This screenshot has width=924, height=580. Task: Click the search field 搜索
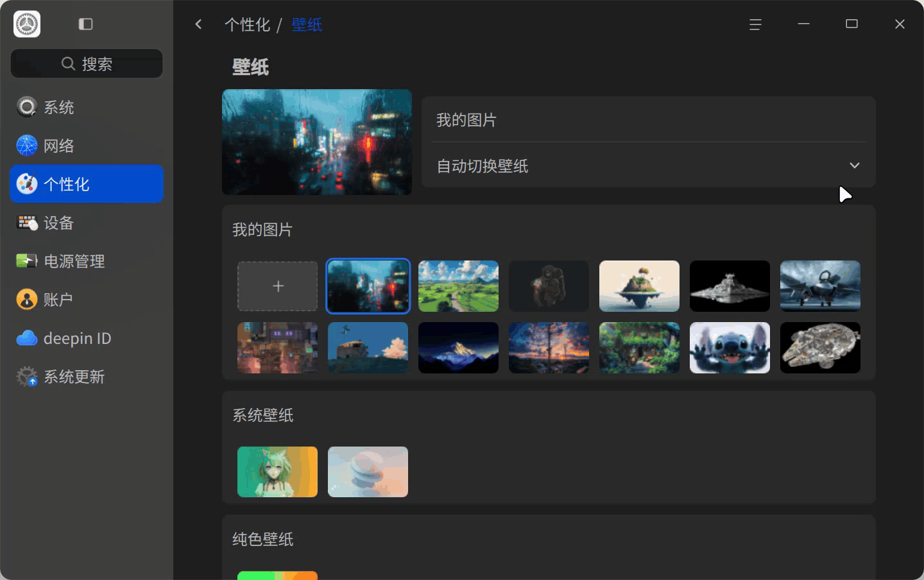87,64
